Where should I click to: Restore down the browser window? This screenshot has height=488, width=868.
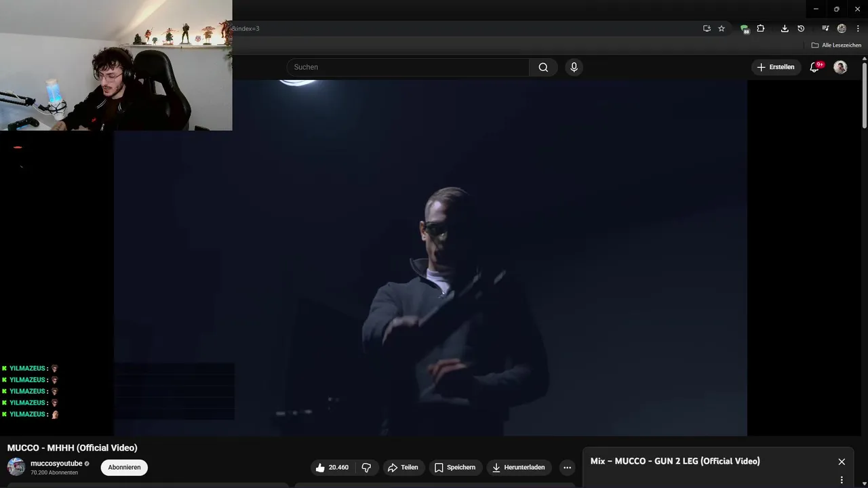point(836,9)
